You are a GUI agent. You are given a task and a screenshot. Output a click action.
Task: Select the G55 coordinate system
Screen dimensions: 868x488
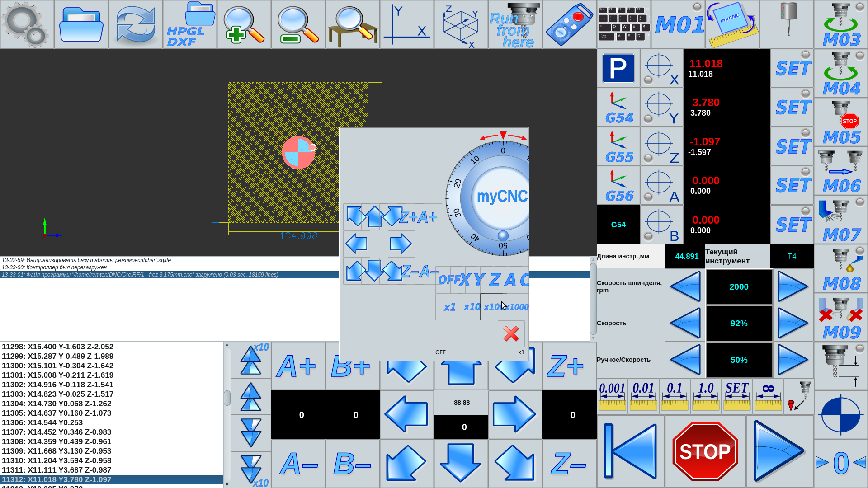pos(618,146)
